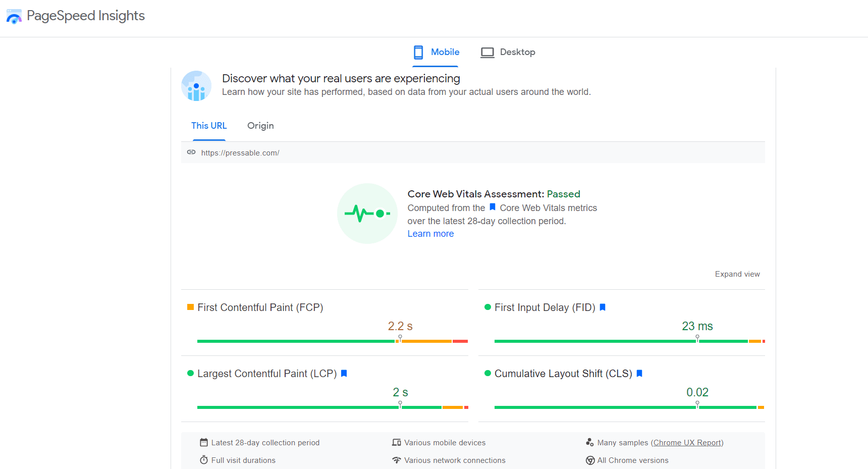The width and height of the screenshot is (868, 469).
Task: Click the All Chrome versions text
Action: pos(633,460)
